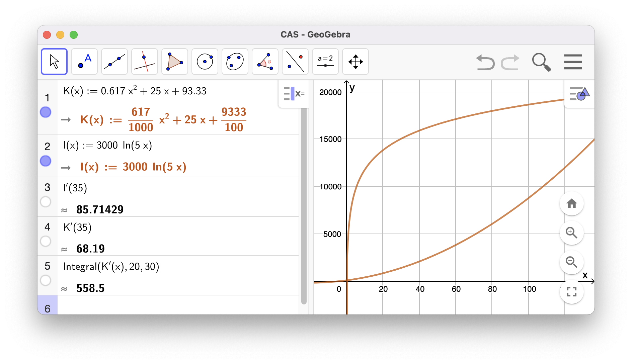The height and width of the screenshot is (364, 632).
Task: Select the Move arrow tool
Action: point(54,62)
